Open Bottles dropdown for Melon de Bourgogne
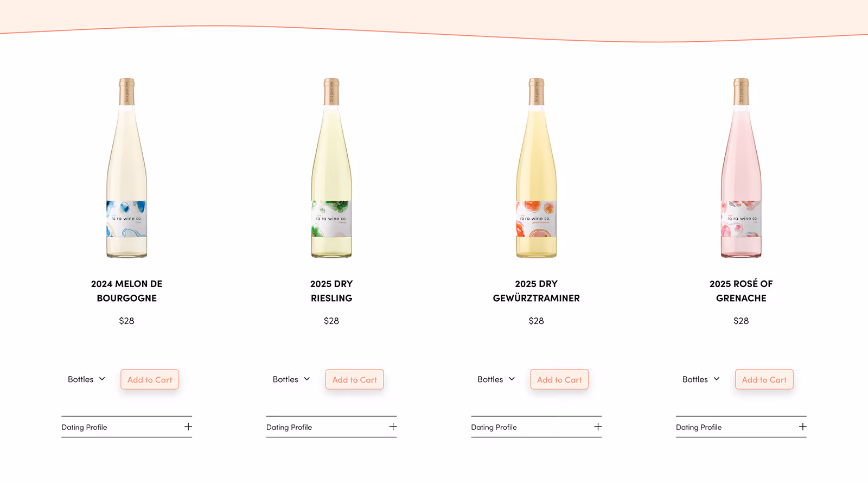The image size is (868, 483). (86, 379)
